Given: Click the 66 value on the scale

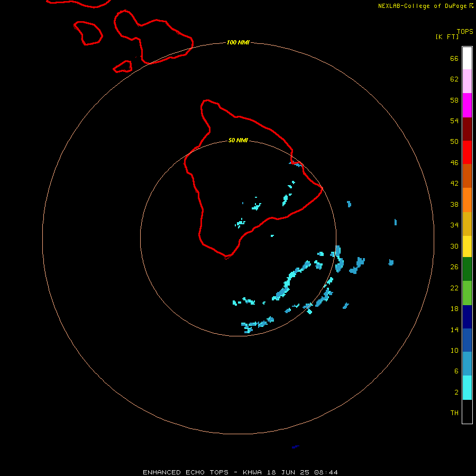Looking at the screenshot, I should (x=454, y=59).
